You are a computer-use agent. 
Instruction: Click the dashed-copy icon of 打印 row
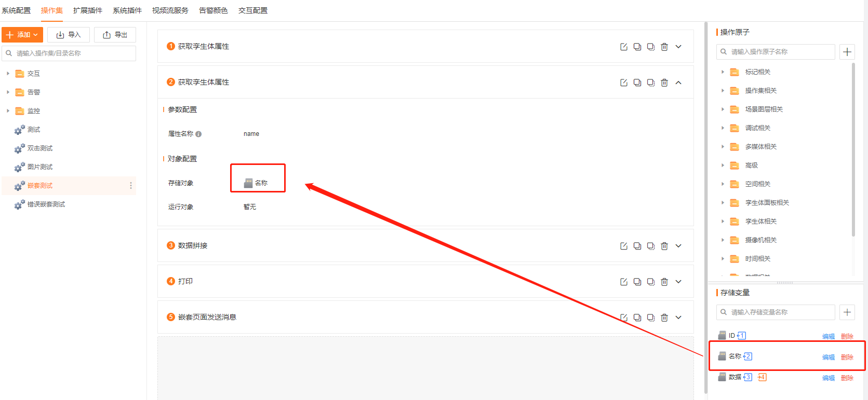pyautogui.click(x=651, y=282)
